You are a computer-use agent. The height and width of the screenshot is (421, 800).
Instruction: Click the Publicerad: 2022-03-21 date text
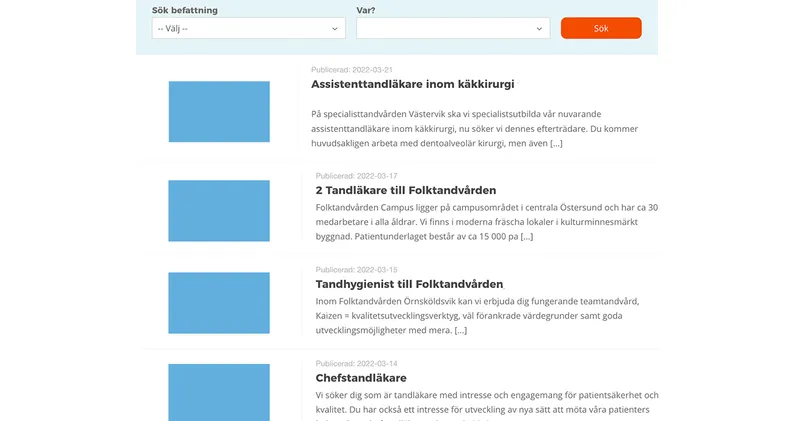click(352, 70)
